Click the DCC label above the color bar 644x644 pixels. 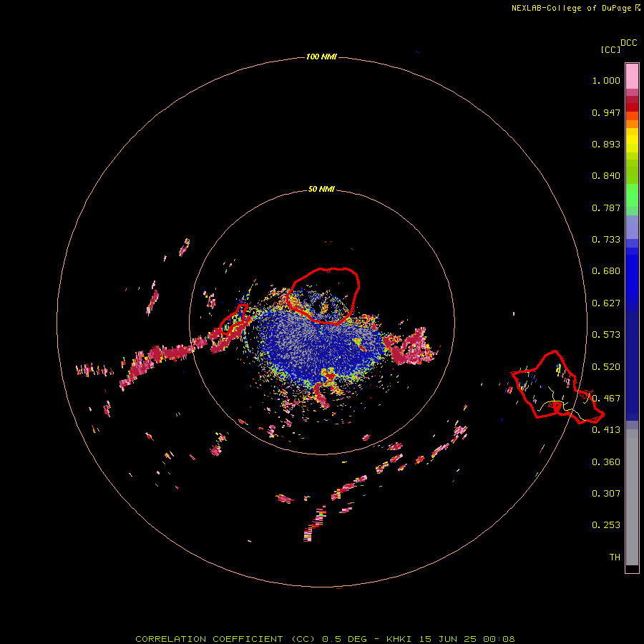(628, 43)
